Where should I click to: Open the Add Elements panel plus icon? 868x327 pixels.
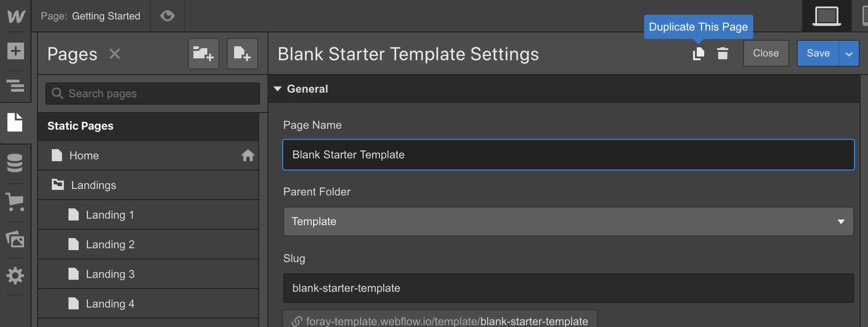15,51
